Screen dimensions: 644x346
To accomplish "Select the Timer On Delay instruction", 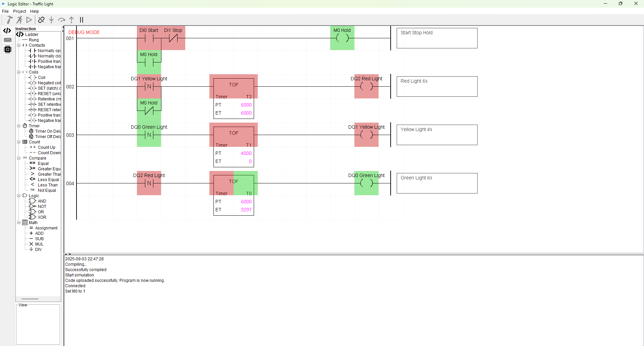I will tap(48, 131).
